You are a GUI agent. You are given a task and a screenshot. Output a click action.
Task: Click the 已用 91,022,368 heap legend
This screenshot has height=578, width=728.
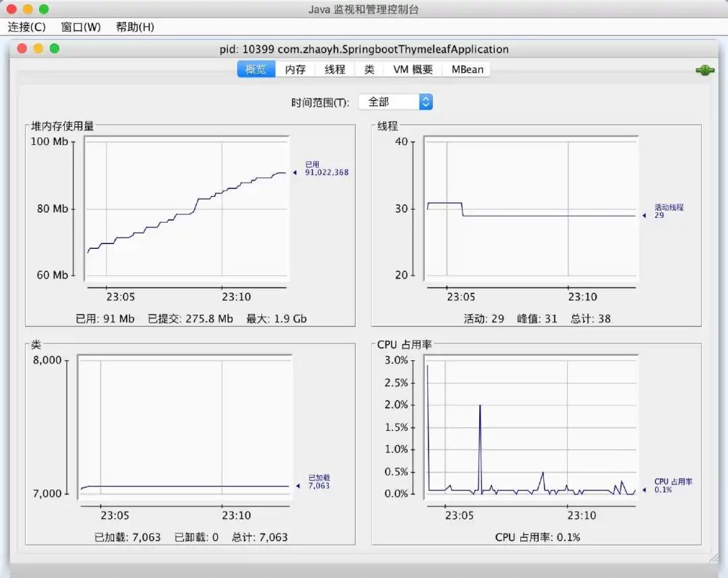pos(326,168)
